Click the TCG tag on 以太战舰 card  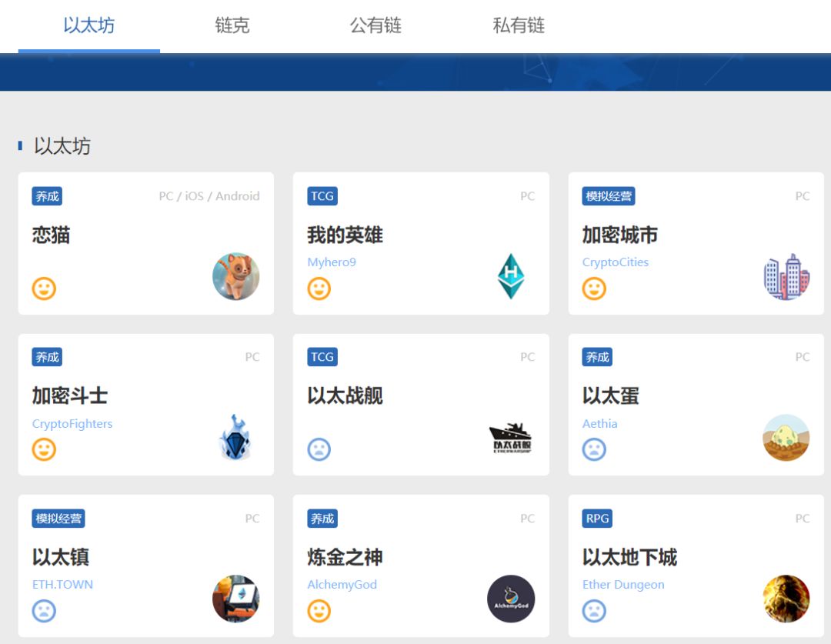(x=322, y=357)
